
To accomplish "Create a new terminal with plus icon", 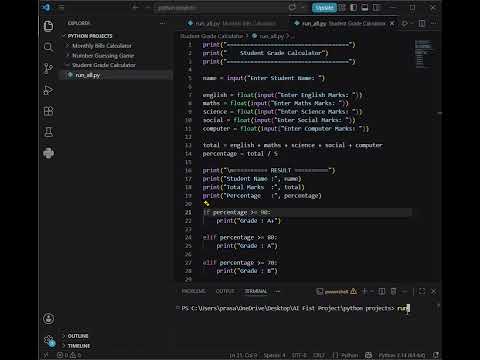I will [365, 292].
